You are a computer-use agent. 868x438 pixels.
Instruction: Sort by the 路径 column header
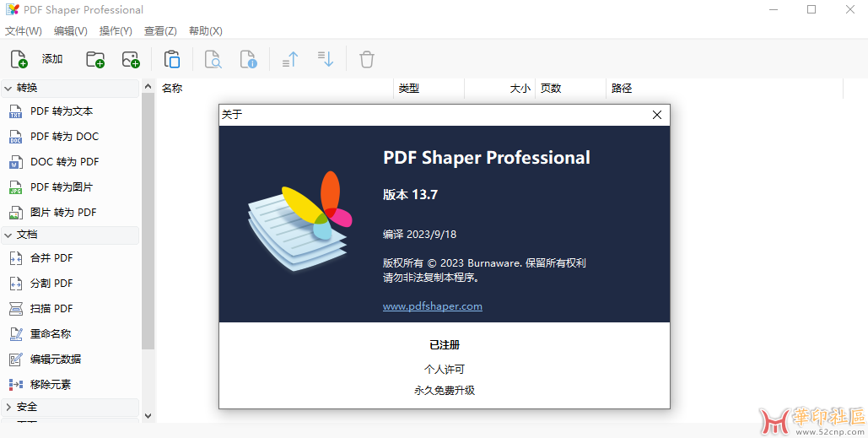coord(622,88)
